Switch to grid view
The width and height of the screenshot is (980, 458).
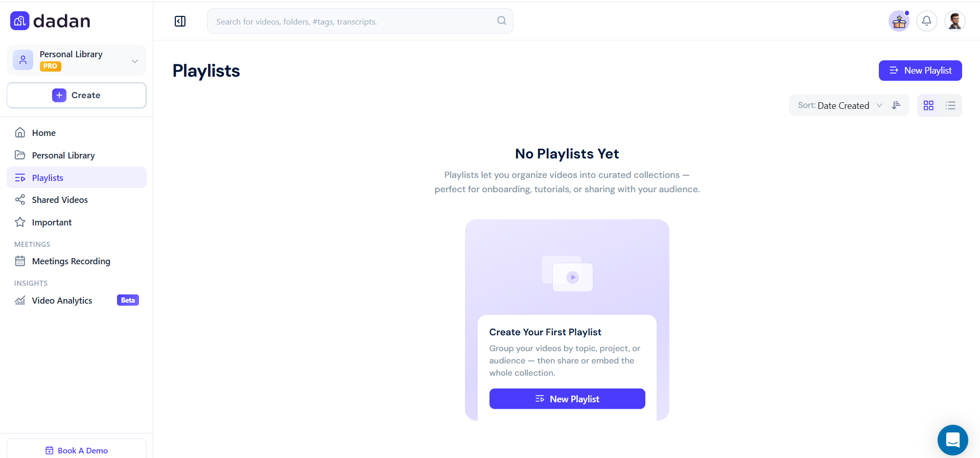pos(928,105)
